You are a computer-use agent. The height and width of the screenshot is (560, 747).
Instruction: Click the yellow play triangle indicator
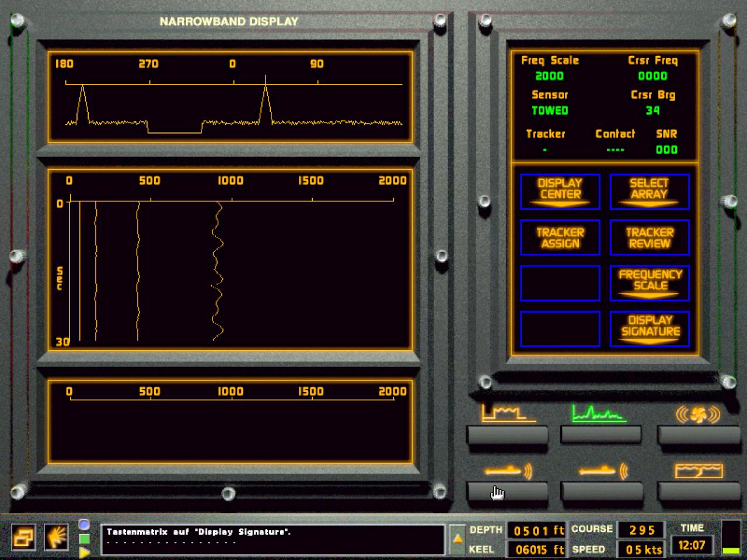click(x=85, y=552)
